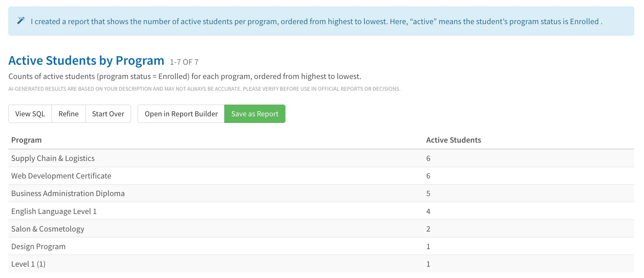644x278 pixels.
Task: Click the report description under the heading
Action: pos(185,76)
